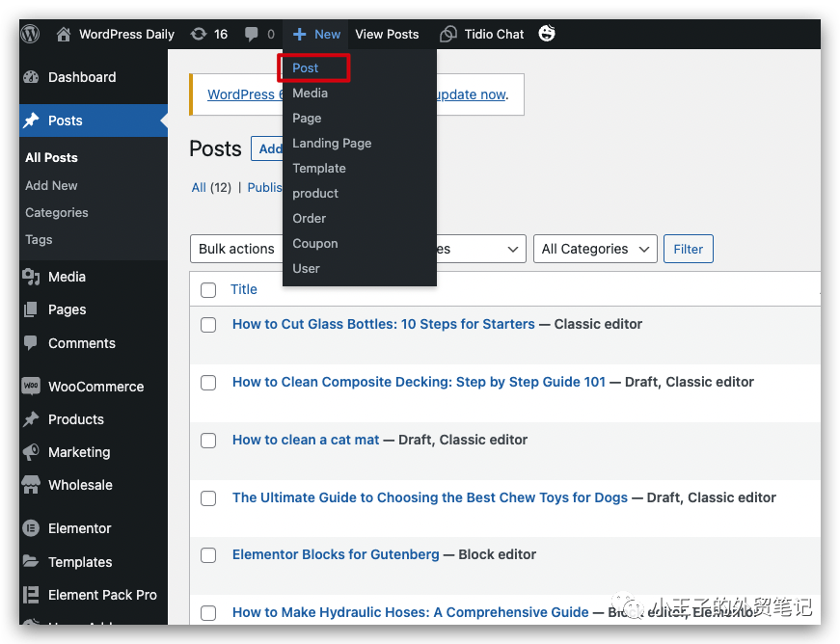Select User from the New menu
The height and width of the screenshot is (644, 840).
tap(306, 269)
